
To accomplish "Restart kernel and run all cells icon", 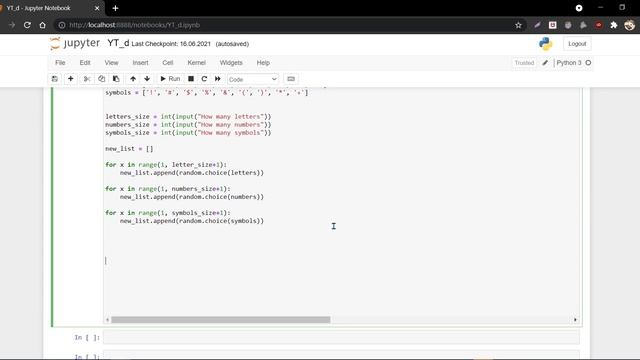I will point(218,79).
